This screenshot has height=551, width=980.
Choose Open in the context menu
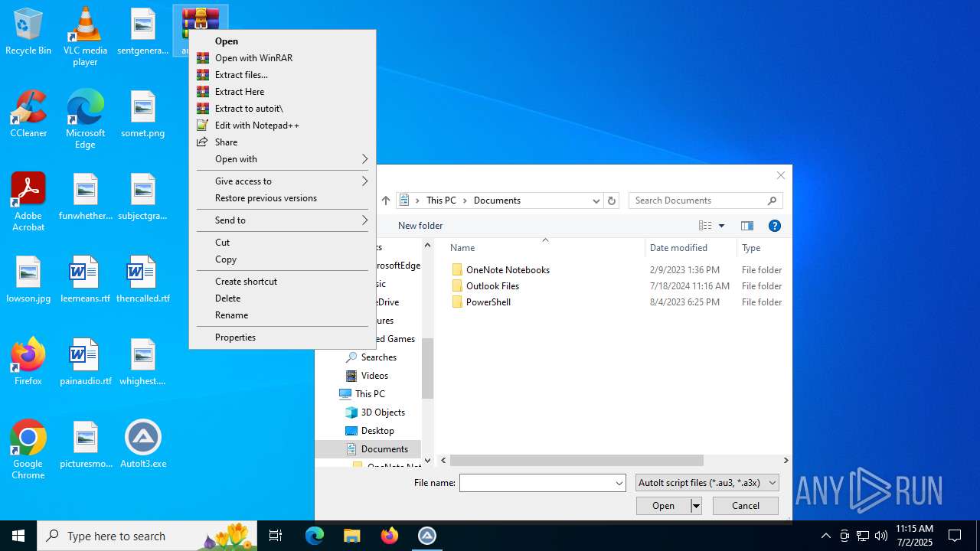point(283,41)
